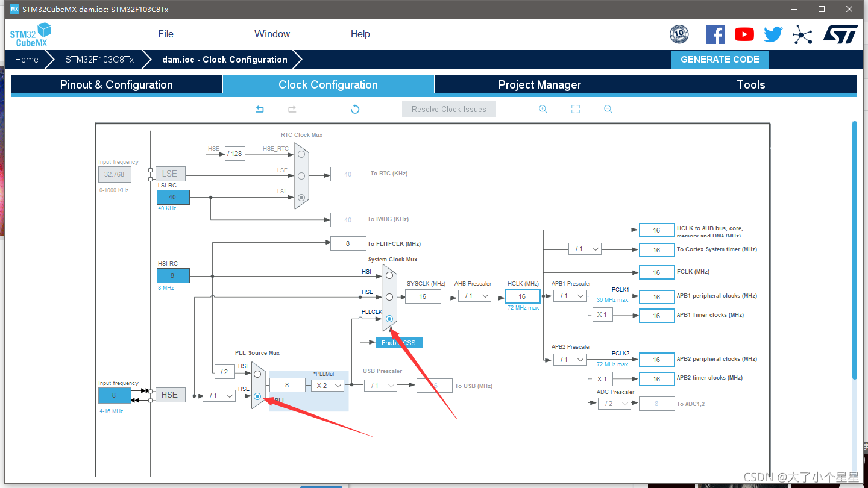Go to Home breadcrumb
Screen dimensions: 868x488
click(x=27, y=60)
